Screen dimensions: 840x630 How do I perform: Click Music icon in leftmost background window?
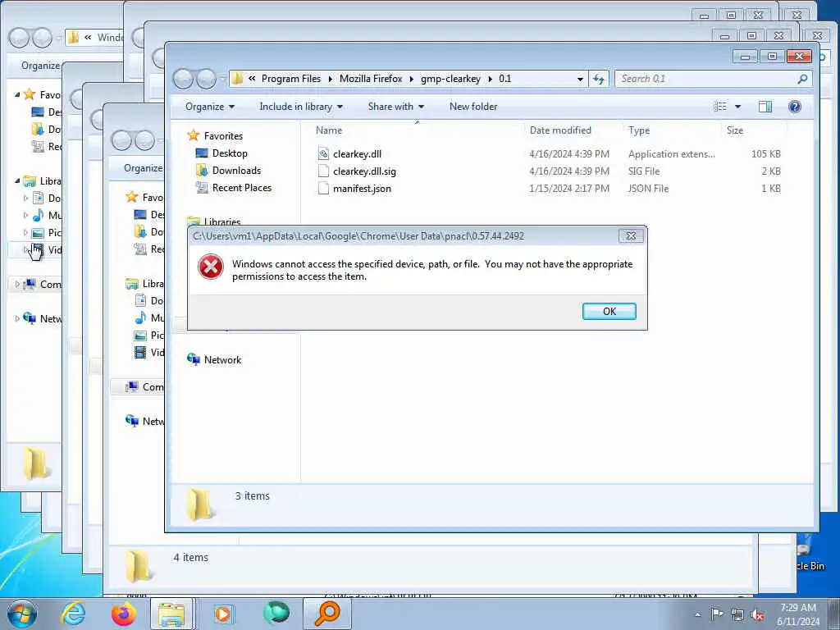(x=38, y=216)
